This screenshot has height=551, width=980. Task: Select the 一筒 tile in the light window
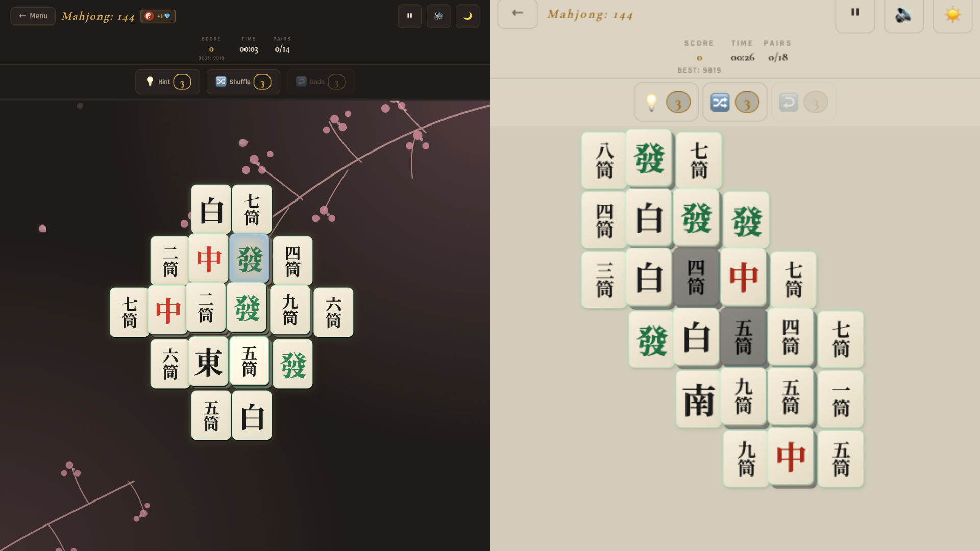coord(841,399)
